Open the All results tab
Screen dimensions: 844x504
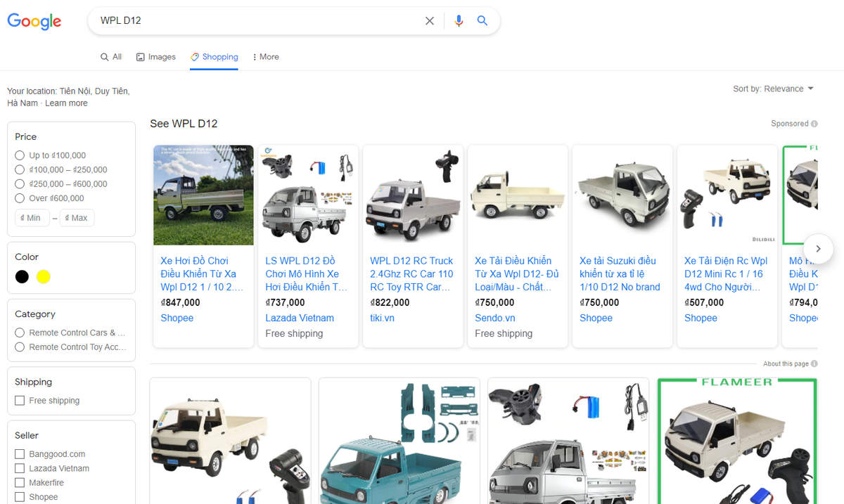tap(111, 57)
